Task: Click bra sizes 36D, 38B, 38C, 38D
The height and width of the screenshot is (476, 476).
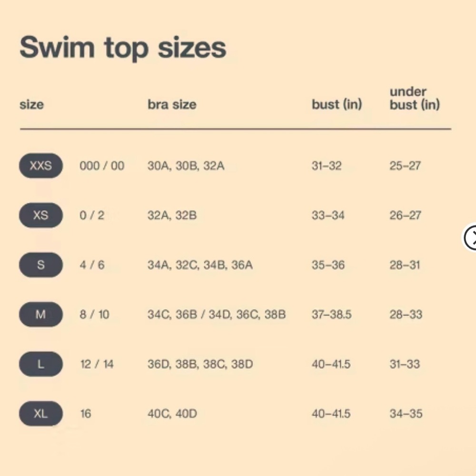Action: pos(200,364)
